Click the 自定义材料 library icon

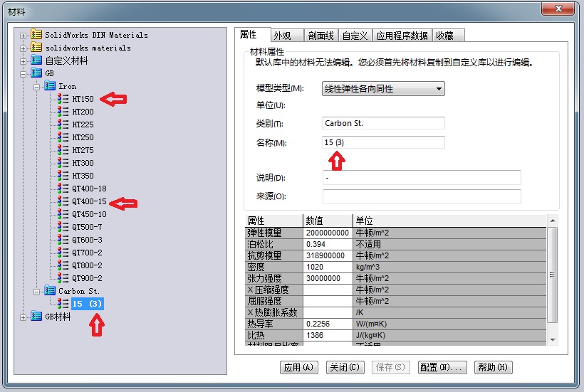pos(36,60)
